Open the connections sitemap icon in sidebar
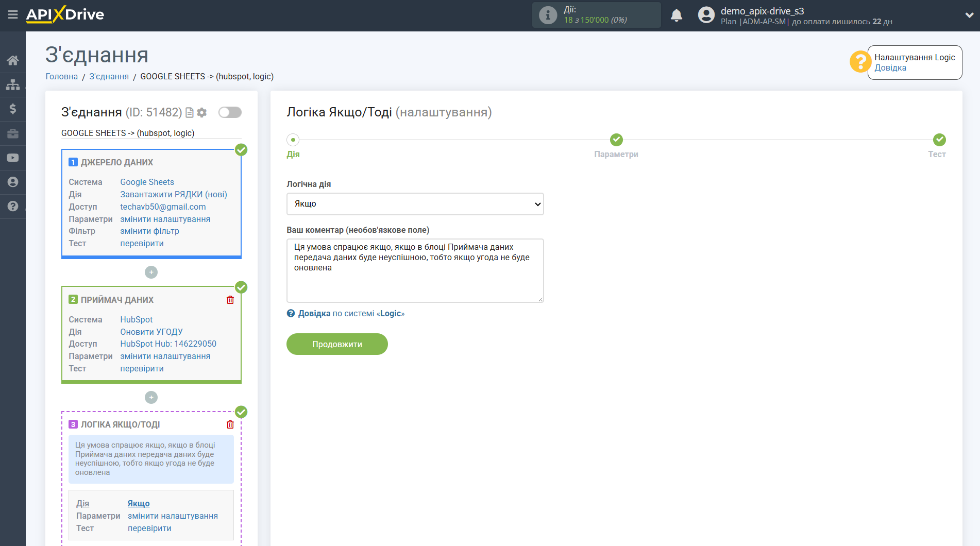 13,84
